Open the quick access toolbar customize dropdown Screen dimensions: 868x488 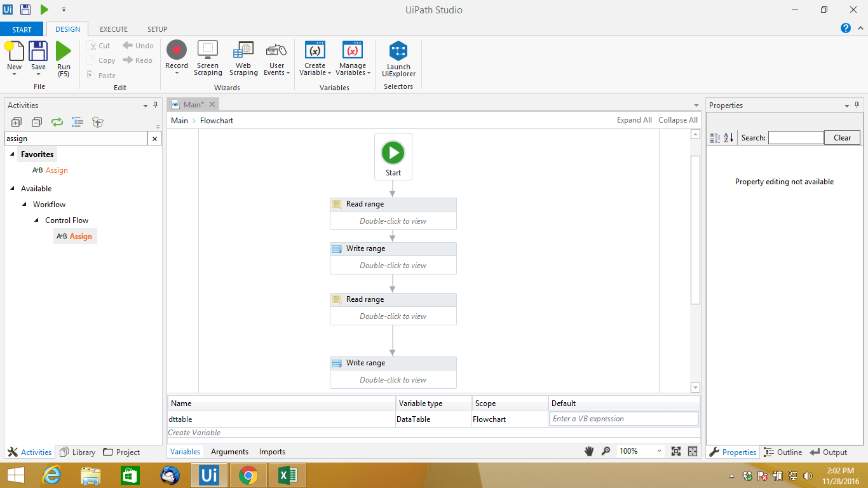64,10
